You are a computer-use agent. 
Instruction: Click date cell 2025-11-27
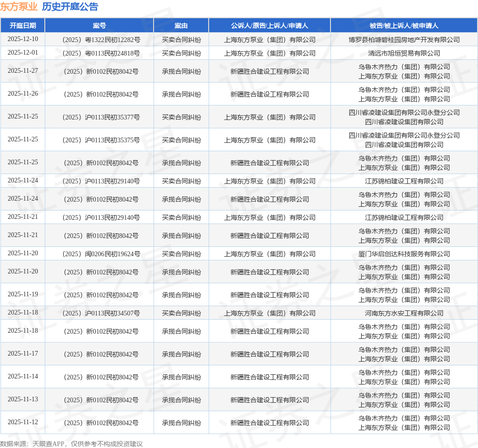[x=23, y=71]
